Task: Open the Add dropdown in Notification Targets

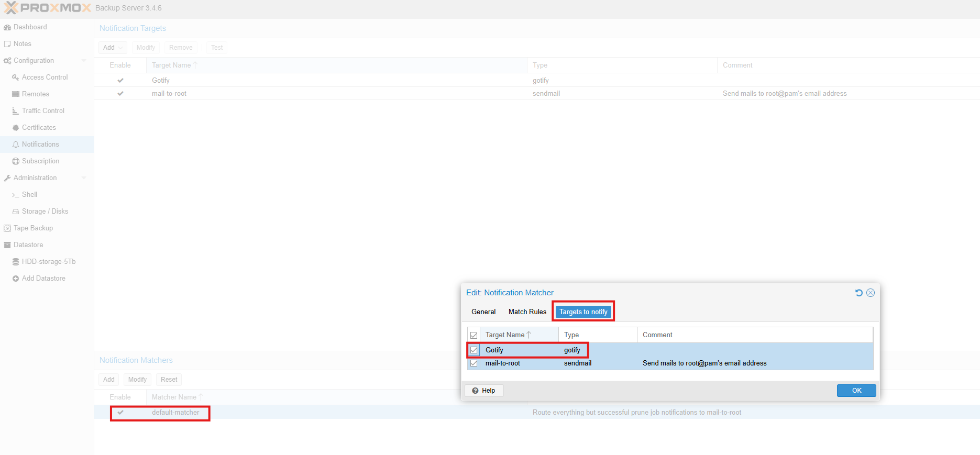Action: [x=113, y=48]
